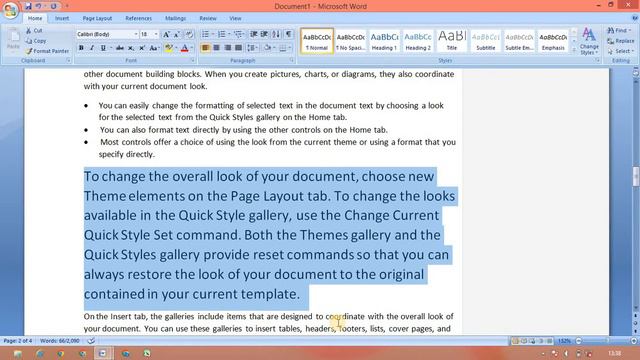The width and height of the screenshot is (640, 360).
Task: Center the selected text
Action: tap(216, 48)
